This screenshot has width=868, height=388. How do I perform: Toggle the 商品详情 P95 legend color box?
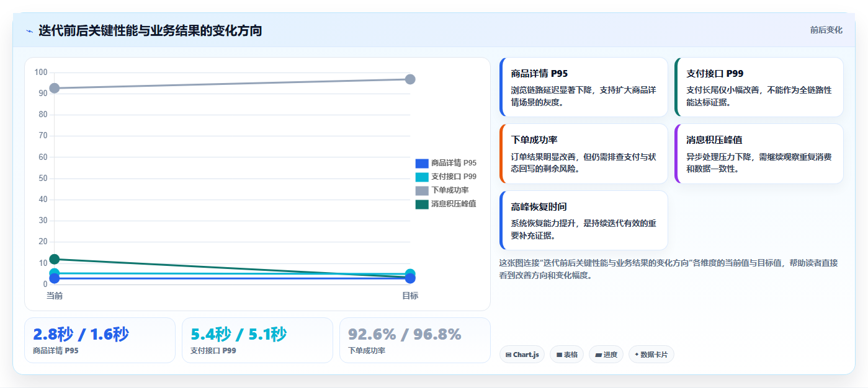(x=422, y=163)
